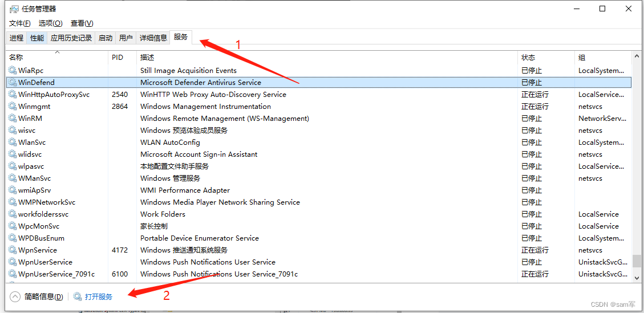Screen dimensions: 644x313
Task: Click the gear icon beside WpnUserService_7091c
Action: pos(13,274)
